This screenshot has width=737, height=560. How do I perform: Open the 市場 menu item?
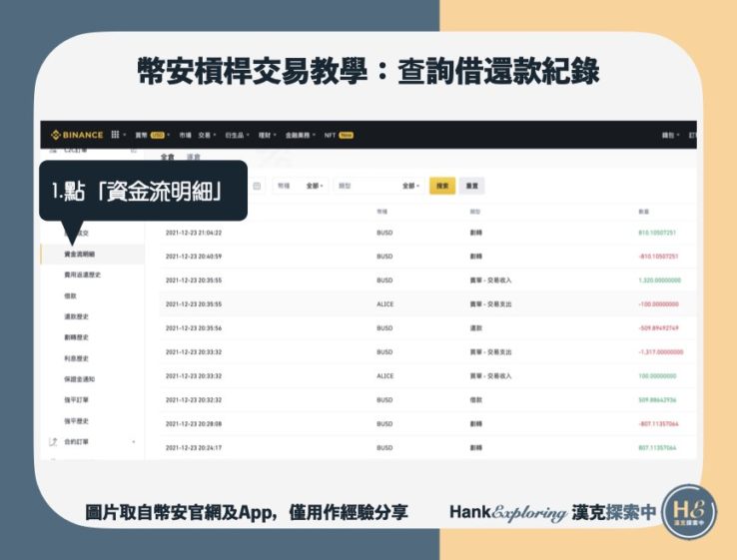click(x=185, y=136)
